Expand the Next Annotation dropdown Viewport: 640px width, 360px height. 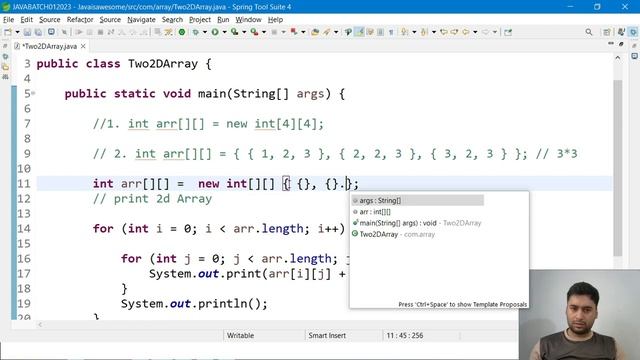[414, 32]
